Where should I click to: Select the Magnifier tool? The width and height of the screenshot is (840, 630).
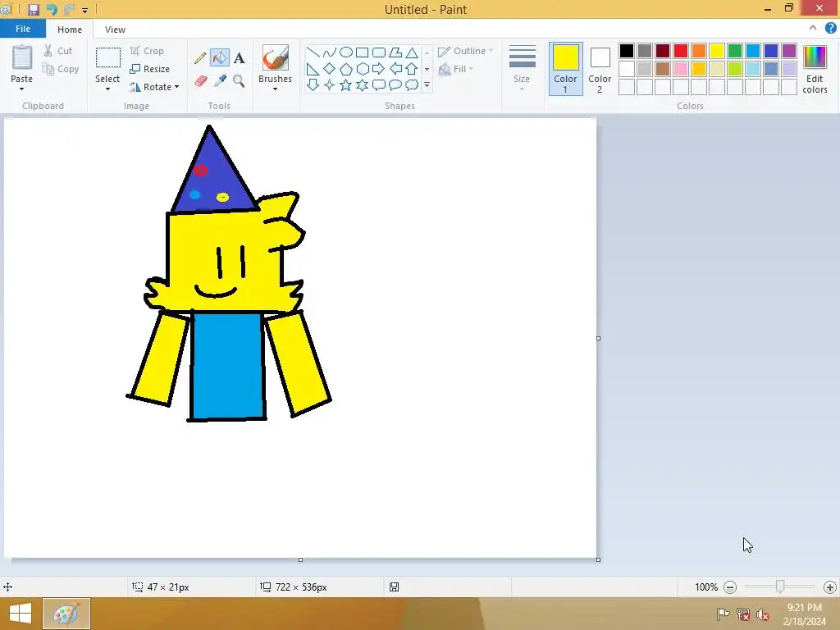[x=239, y=81]
